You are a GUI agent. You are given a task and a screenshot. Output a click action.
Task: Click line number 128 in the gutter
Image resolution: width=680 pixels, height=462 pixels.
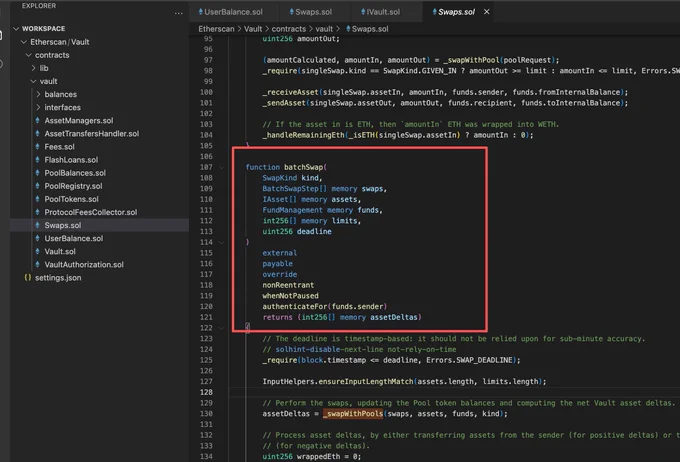[206, 392]
